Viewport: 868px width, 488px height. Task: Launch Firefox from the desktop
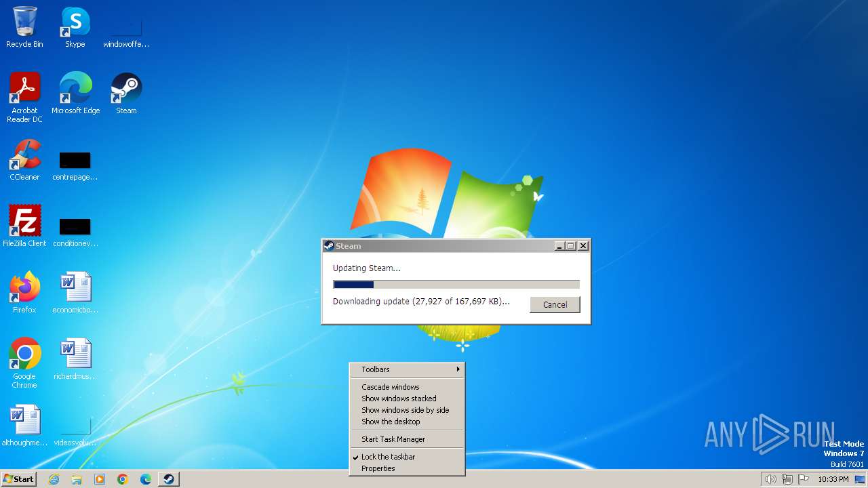tap(24, 293)
